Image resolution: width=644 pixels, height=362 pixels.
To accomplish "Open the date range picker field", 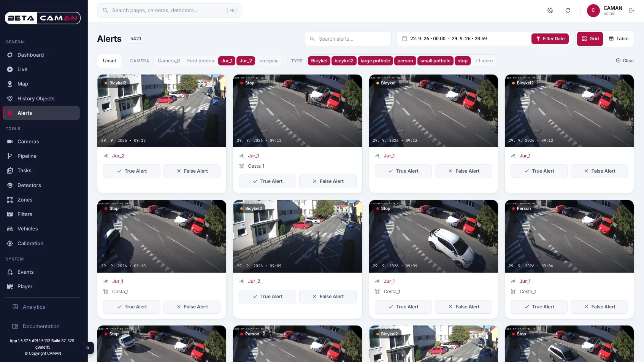I will (x=464, y=39).
